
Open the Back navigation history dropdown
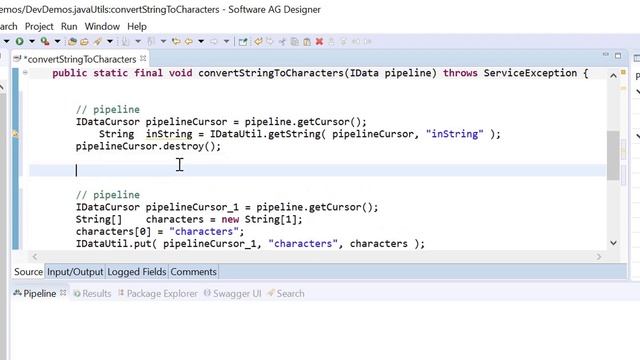tap(201, 42)
